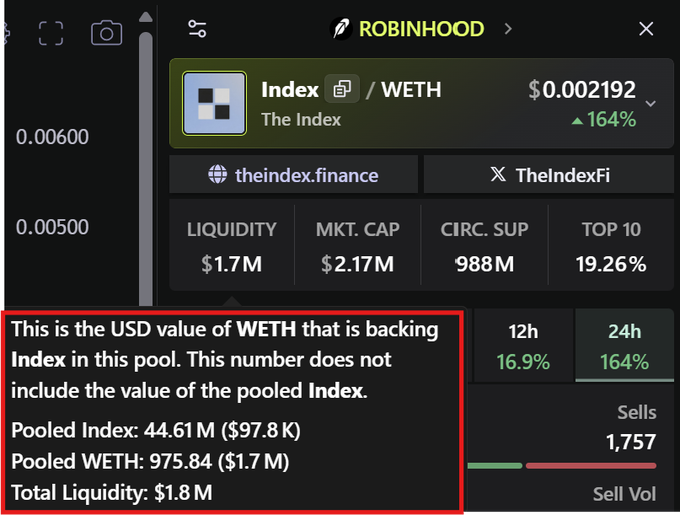This screenshot has height=515, width=680.
Task: Click 'Pooled Index: 44.61M' tooltip line
Action: (x=156, y=430)
